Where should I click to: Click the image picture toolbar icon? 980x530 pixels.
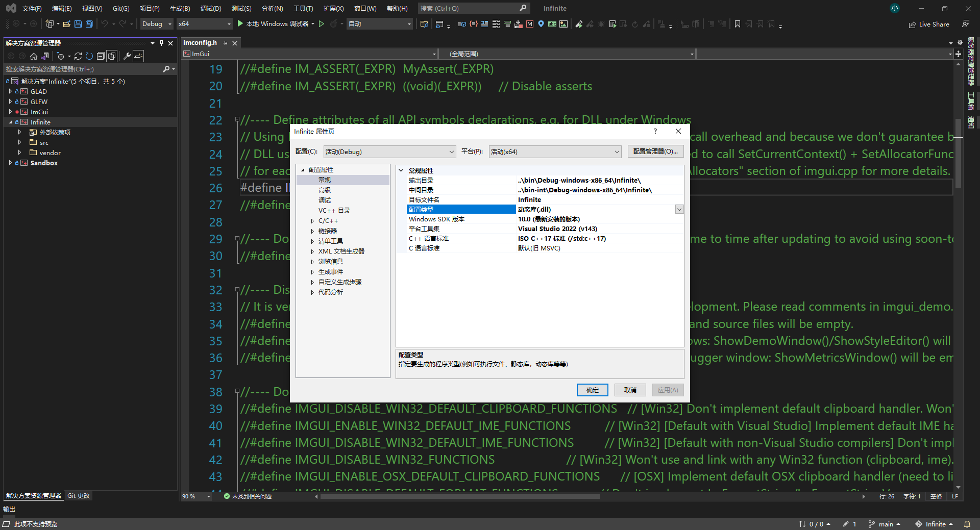click(563, 24)
